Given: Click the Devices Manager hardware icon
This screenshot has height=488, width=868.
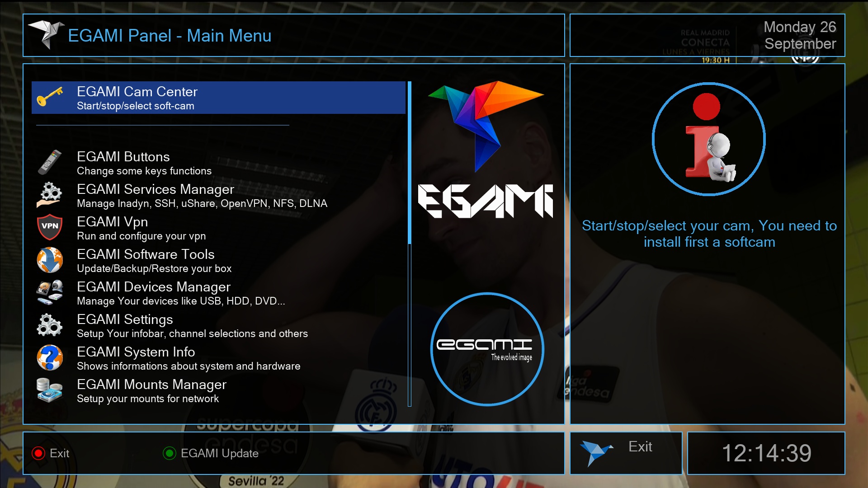Looking at the screenshot, I should (50, 292).
